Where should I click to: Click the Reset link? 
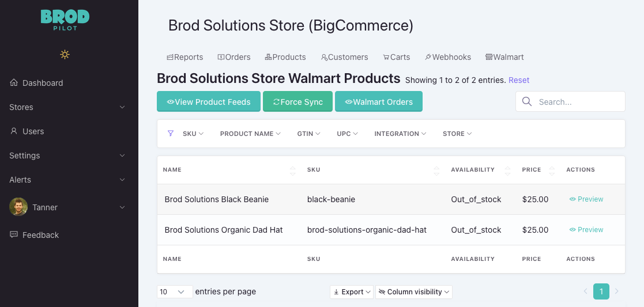pos(519,80)
